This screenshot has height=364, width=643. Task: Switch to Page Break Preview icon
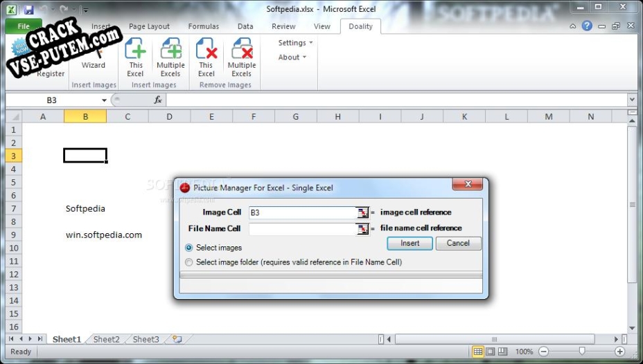502,352
